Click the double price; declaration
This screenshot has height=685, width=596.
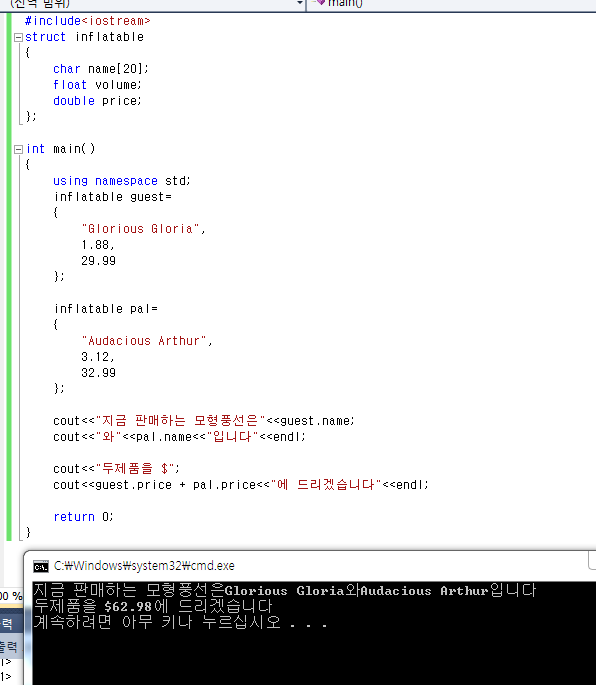click(x=97, y=101)
